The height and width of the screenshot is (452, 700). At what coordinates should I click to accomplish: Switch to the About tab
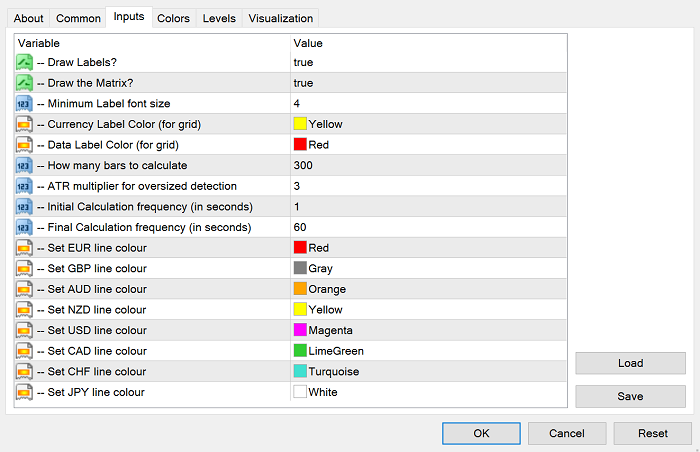tap(28, 18)
